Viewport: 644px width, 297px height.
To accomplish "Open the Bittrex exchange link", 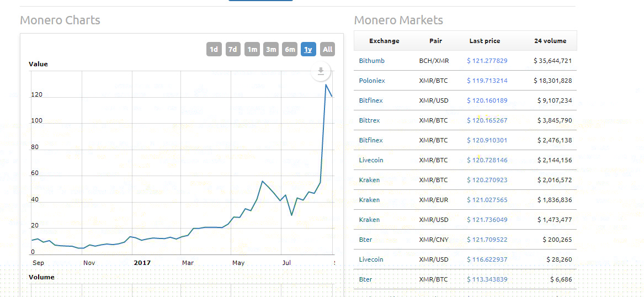I will (x=369, y=120).
